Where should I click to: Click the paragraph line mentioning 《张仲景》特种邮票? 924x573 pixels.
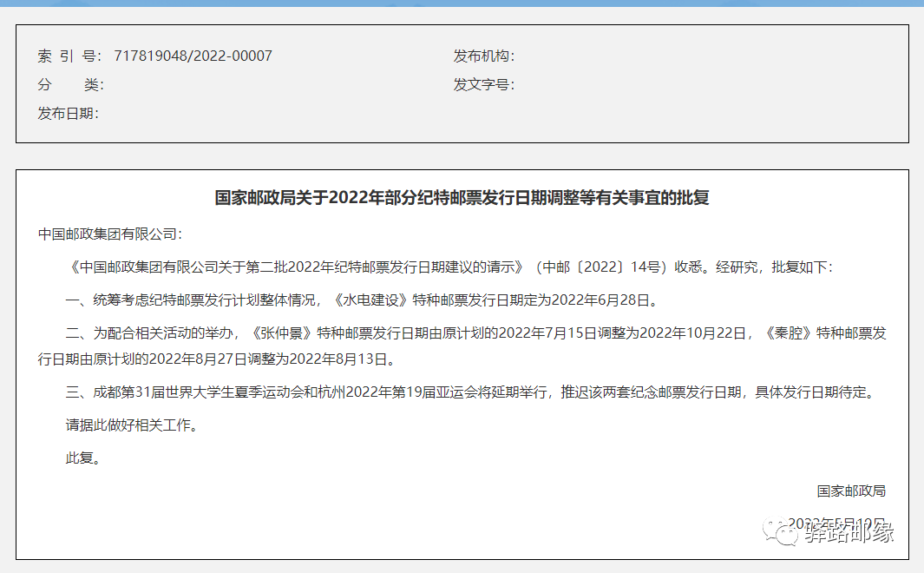click(475, 333)
